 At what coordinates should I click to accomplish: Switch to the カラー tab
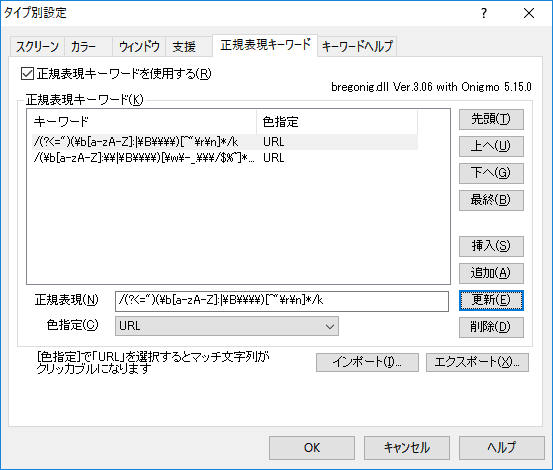coord(88,46)
